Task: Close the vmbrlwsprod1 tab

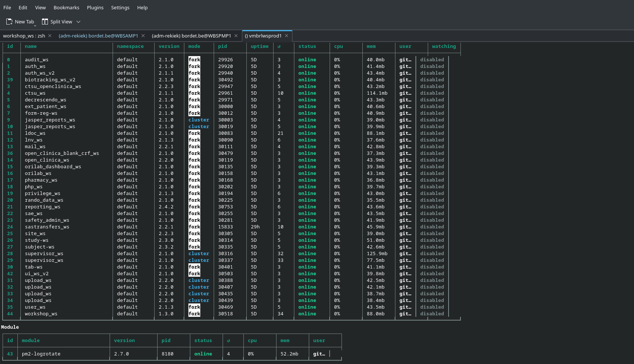Action: 287,36
